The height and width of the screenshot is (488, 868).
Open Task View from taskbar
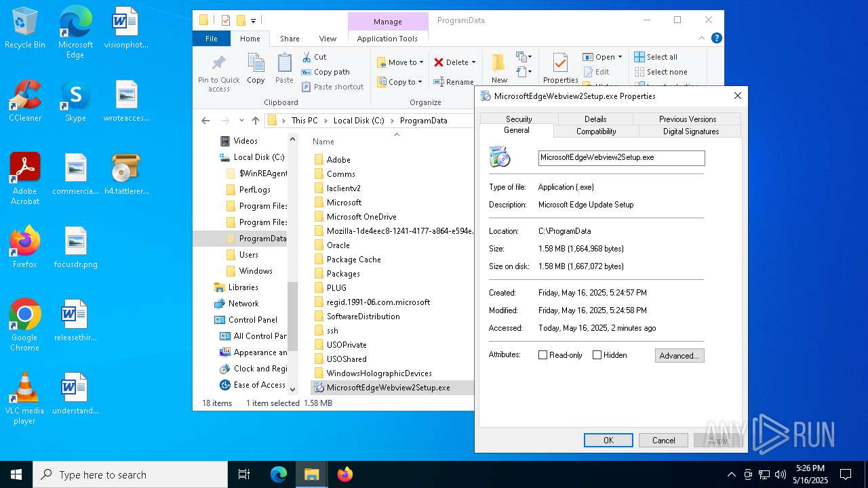tap(244, 474)
